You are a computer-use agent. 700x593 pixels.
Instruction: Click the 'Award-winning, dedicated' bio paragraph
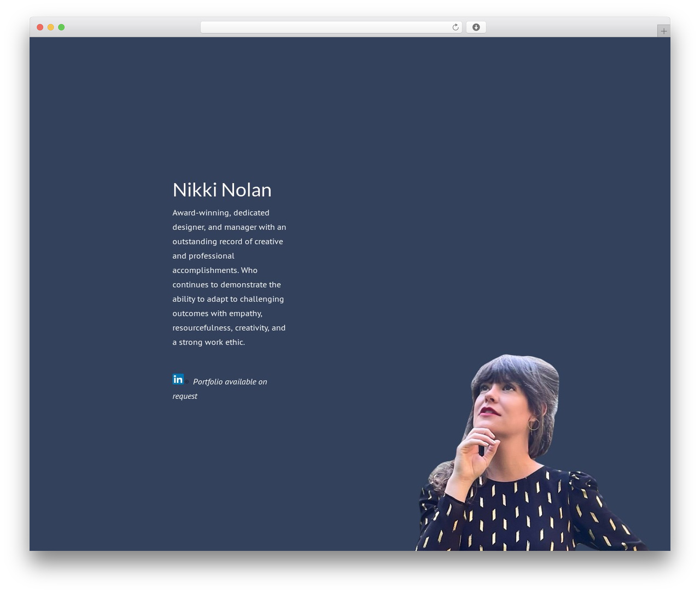tap(229, 277)
